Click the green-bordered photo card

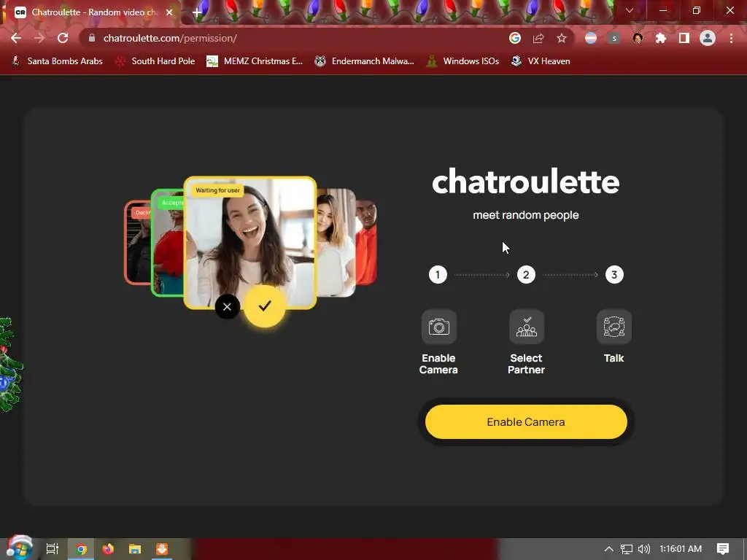[167, 243]
